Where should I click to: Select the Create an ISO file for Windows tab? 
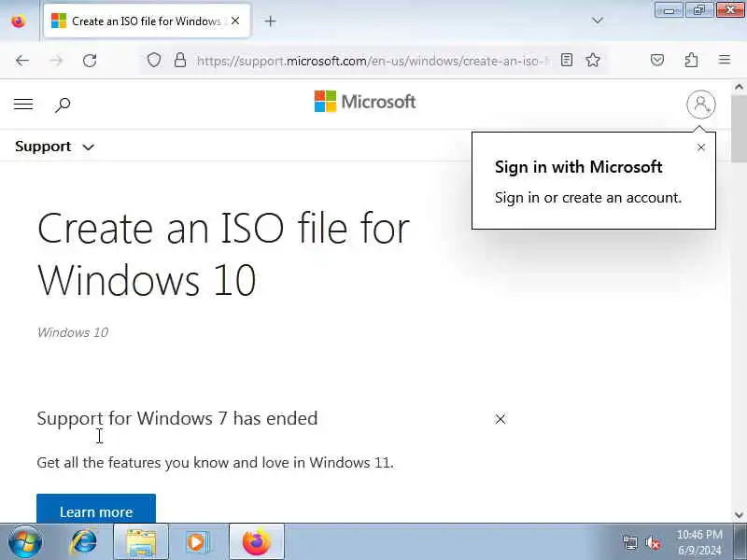tap(147, 21)
